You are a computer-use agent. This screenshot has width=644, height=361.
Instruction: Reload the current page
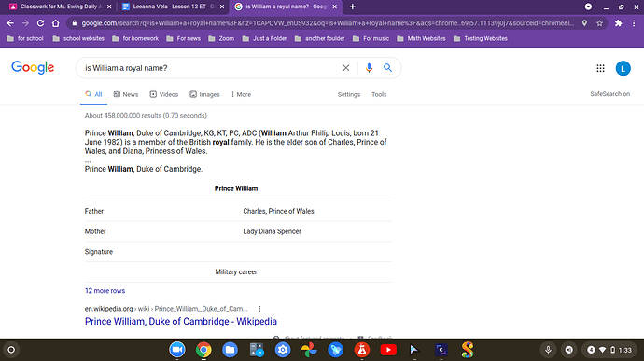[x=40, y=23]
